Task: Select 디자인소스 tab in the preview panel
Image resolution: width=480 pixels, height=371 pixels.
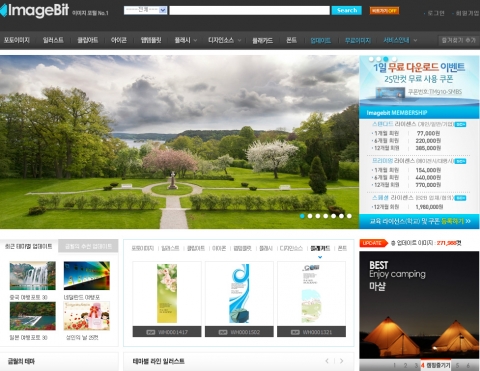Action: point(291,248)
